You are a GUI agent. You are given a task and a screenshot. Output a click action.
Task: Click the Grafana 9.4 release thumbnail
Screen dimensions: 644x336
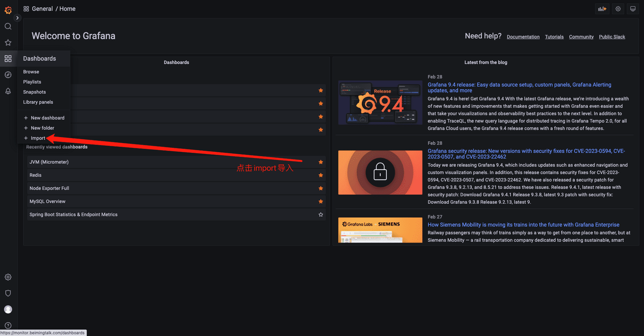click(x=380, y=102)
